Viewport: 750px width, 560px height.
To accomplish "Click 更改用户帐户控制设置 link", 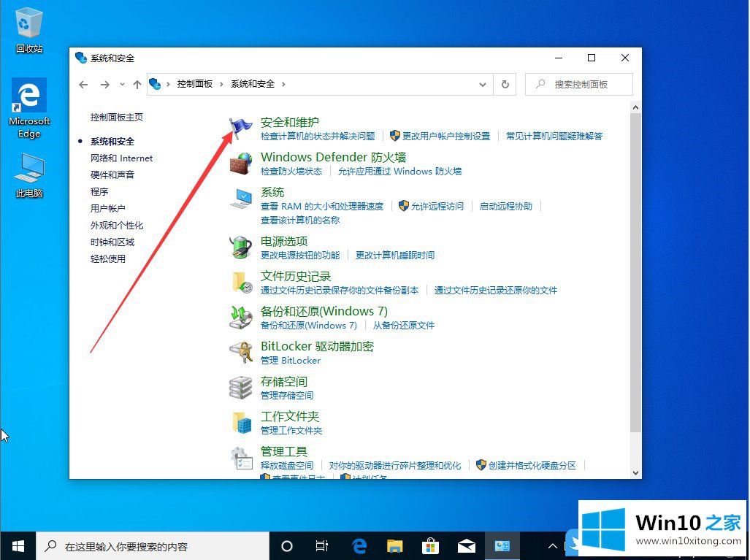I will pyautogui.click(x=446, y=137).
